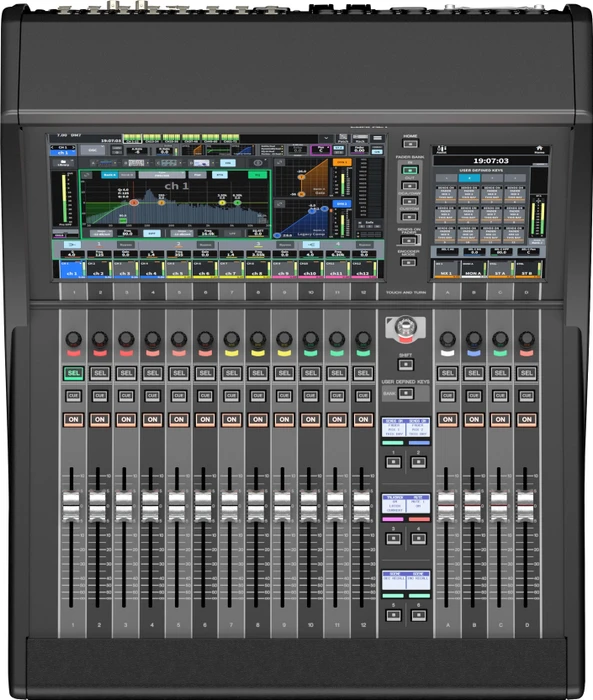Click the CUE key on fader strip 12

(363, 396)
